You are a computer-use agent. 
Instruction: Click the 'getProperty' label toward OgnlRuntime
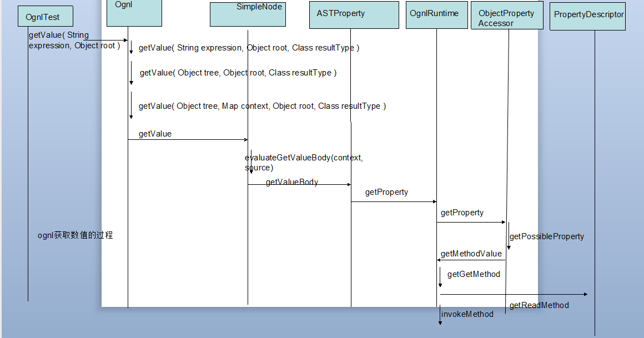click(x=386, y=192)
